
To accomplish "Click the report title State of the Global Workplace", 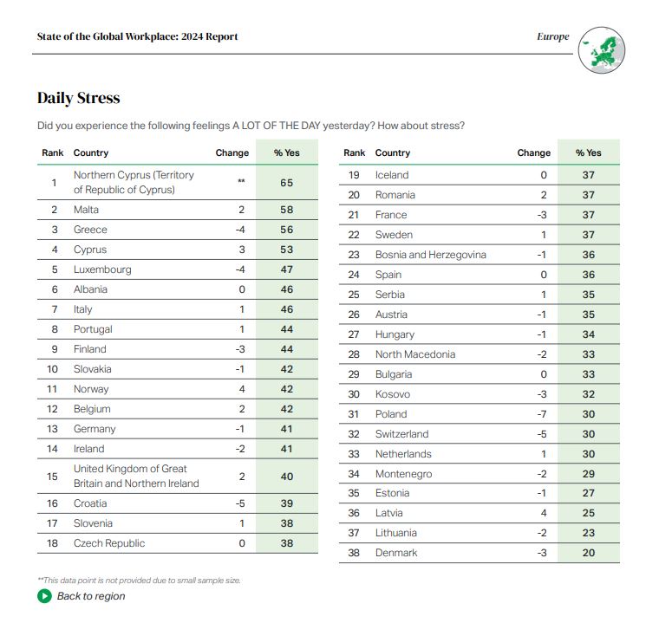I will pyautogui.click(x=137, y=36).
